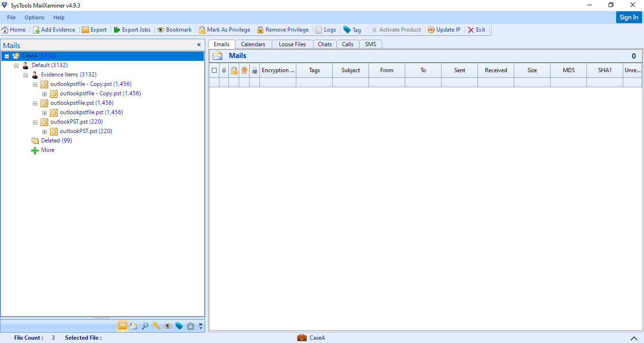Open the Options menu

click(x=34, y=17)
